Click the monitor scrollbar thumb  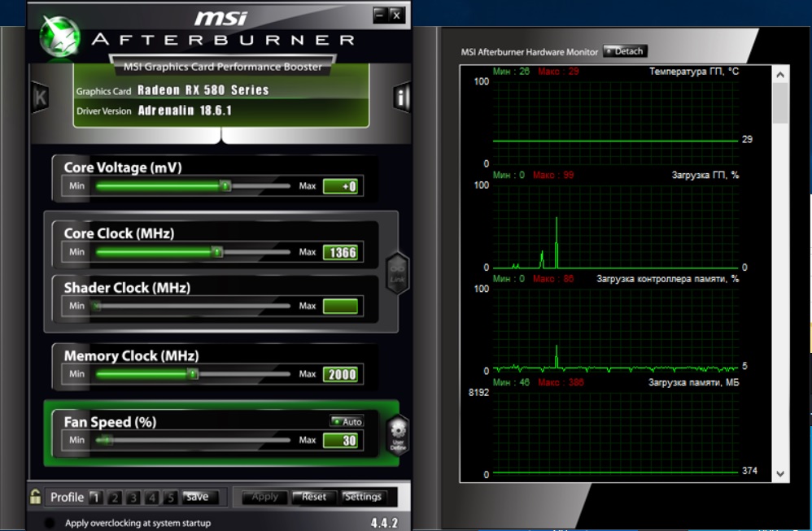pos(780,103)
